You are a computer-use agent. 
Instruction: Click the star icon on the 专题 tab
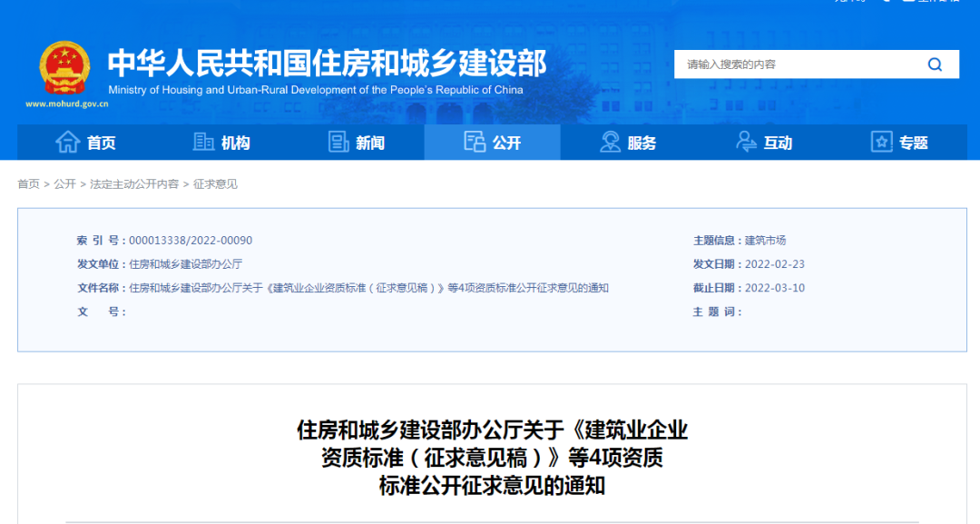(880, 143)
